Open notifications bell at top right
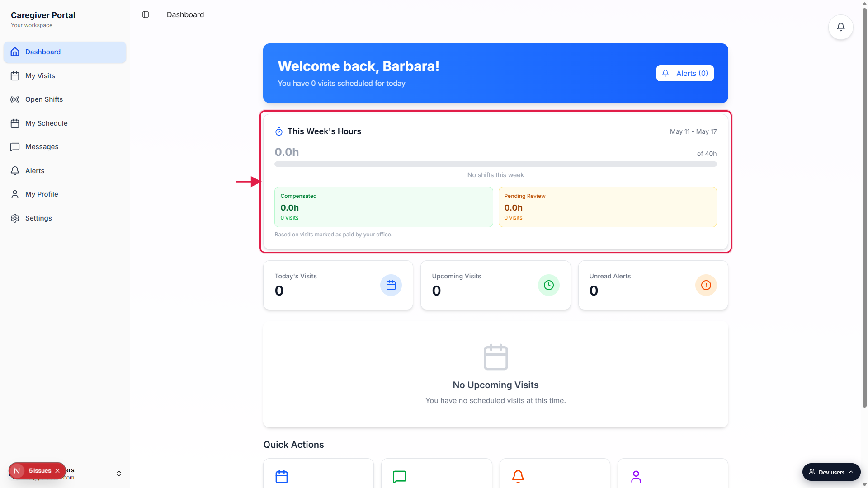This screenshot has height=488, width=868. coord(840,27)
